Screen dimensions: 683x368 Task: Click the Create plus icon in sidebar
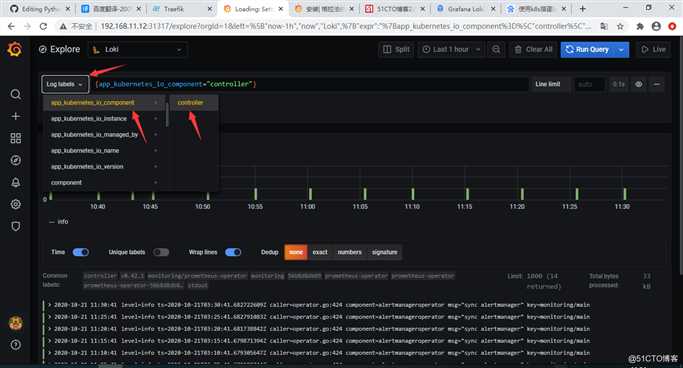coord(15,116)
